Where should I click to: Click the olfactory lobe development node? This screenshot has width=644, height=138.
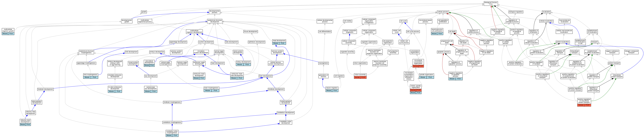(30, 113)
